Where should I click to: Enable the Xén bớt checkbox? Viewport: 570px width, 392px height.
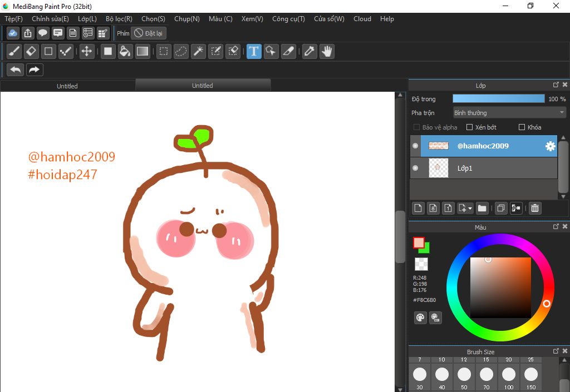(x=469, y=127)
